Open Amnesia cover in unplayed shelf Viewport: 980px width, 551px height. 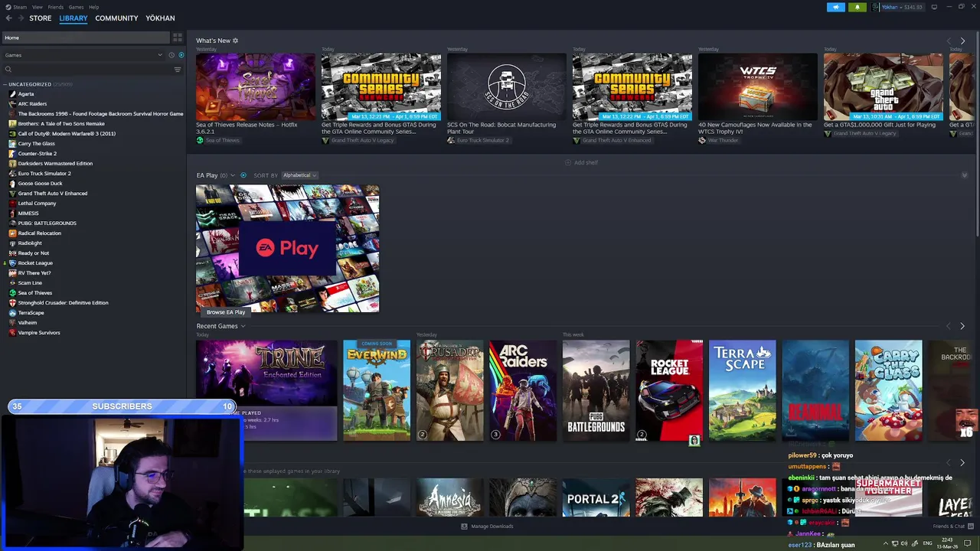coord(450,497)
